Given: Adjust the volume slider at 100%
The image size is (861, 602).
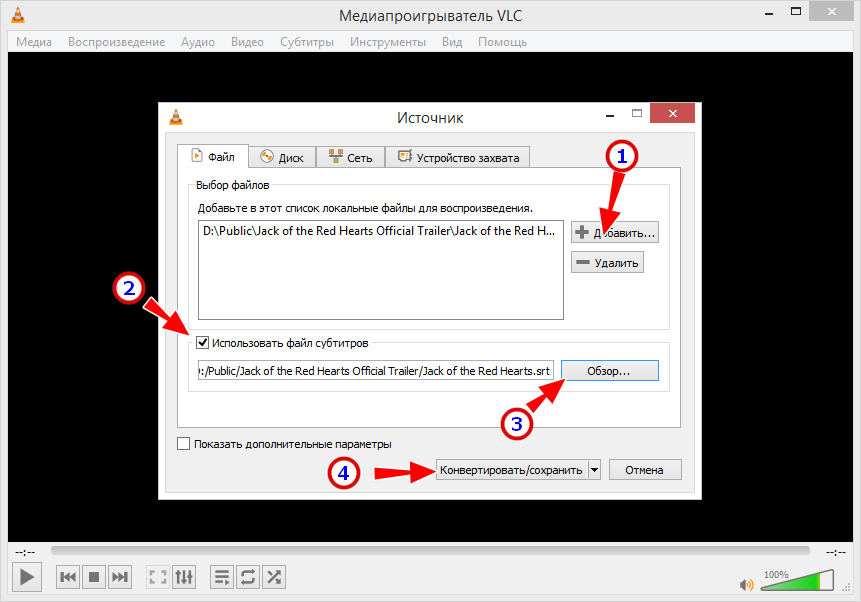Looking at the screenshot, I should (x=797, y=581).
